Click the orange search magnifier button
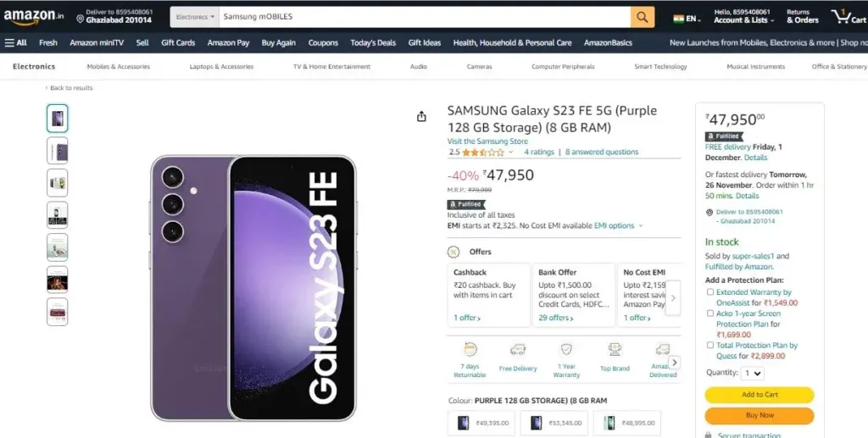Screen dimensions: 868x438 pos(643,17)
